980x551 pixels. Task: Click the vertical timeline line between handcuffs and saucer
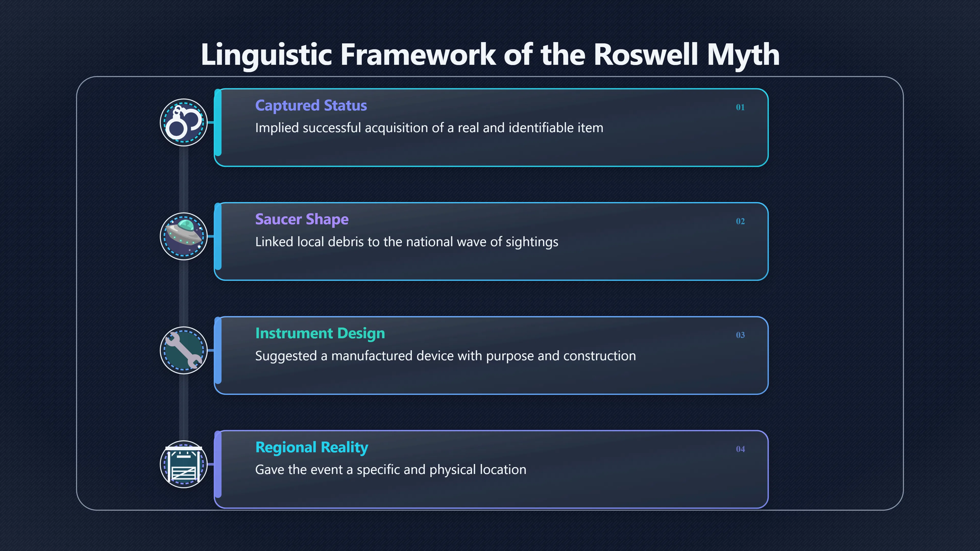[184, 179]
